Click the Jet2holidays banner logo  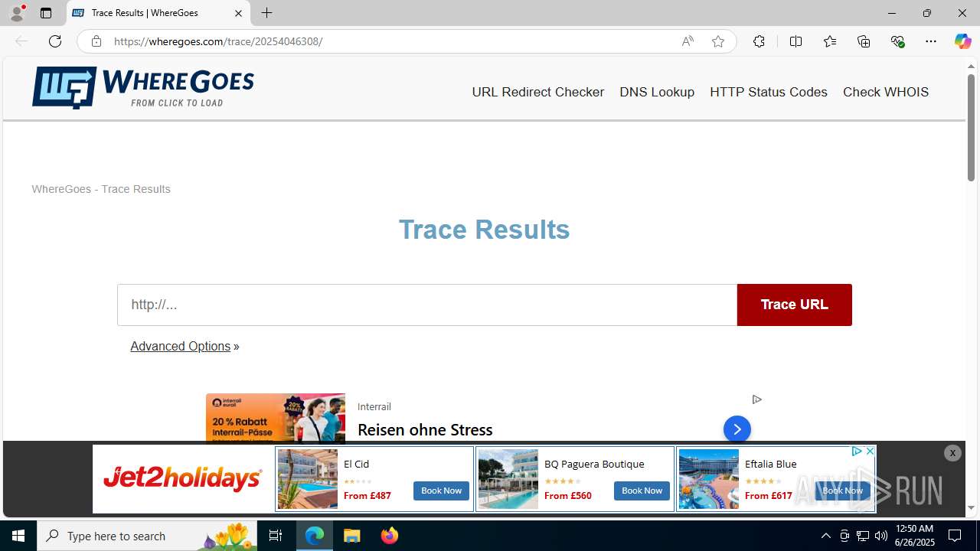tap(183, 479)
